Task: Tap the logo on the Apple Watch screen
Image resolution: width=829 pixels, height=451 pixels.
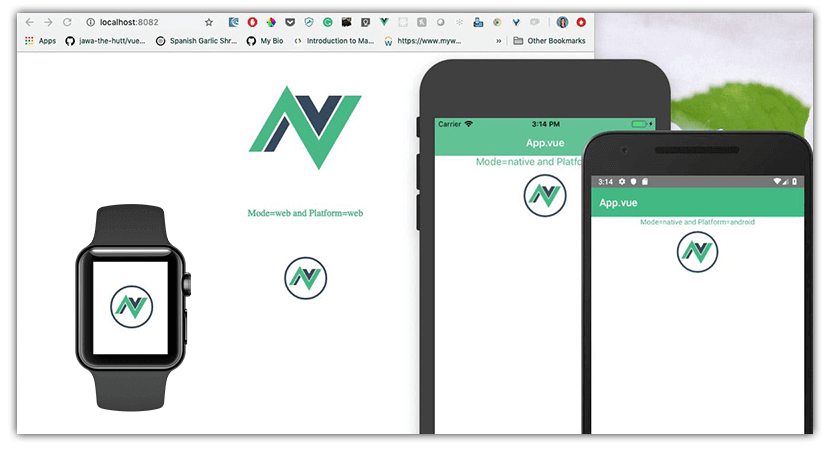Action: (x=131, y=306)
